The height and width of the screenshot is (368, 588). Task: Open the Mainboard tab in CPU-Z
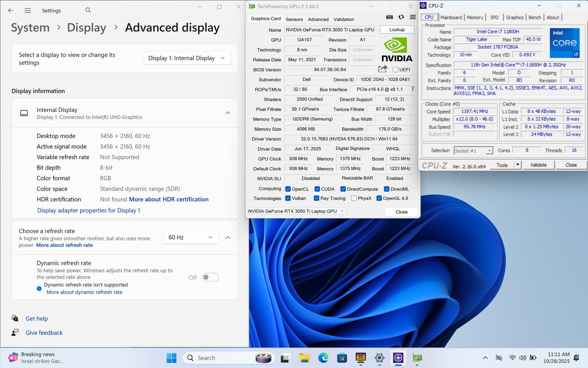point(451,17)
